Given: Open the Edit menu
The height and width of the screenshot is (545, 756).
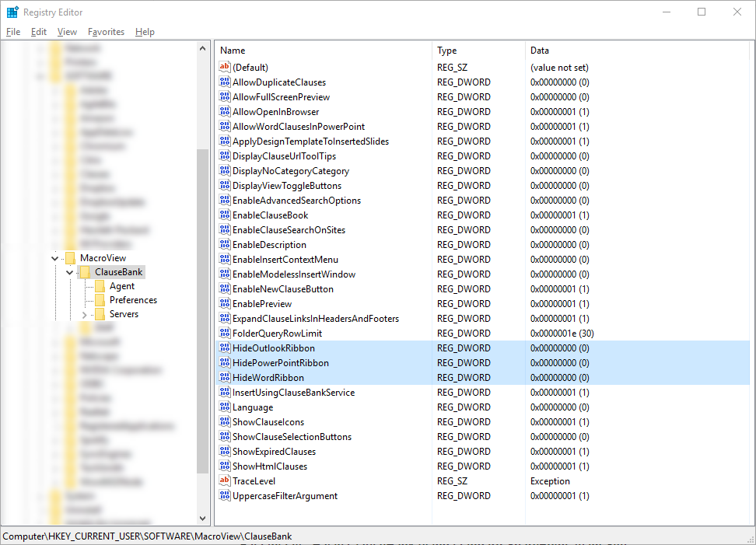Looking at the screenshot, I should [x=39, y=32].
